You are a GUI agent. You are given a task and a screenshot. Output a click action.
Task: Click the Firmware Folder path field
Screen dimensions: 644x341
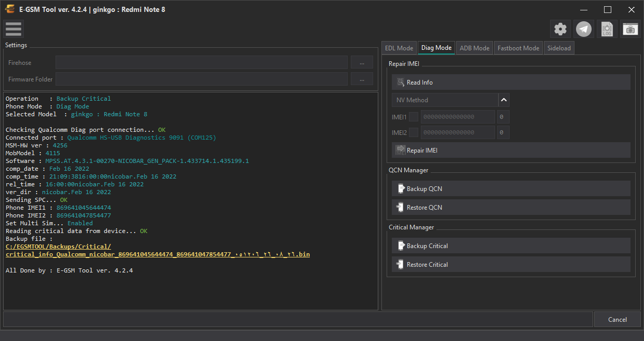coord(201,79)
